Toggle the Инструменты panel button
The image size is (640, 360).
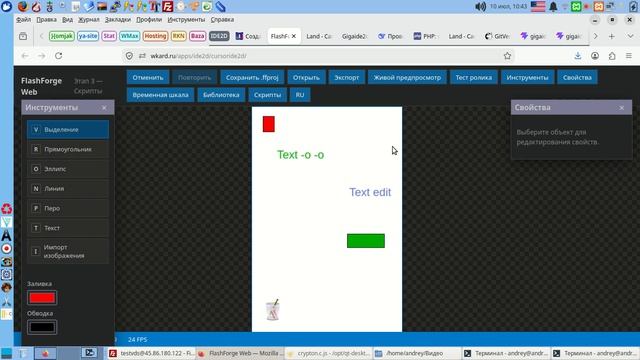(527, 77)
